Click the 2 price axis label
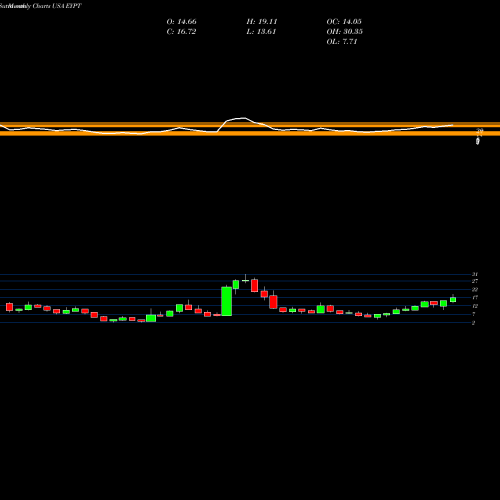This screenshot has width=500, height=500. click(473, 323)
